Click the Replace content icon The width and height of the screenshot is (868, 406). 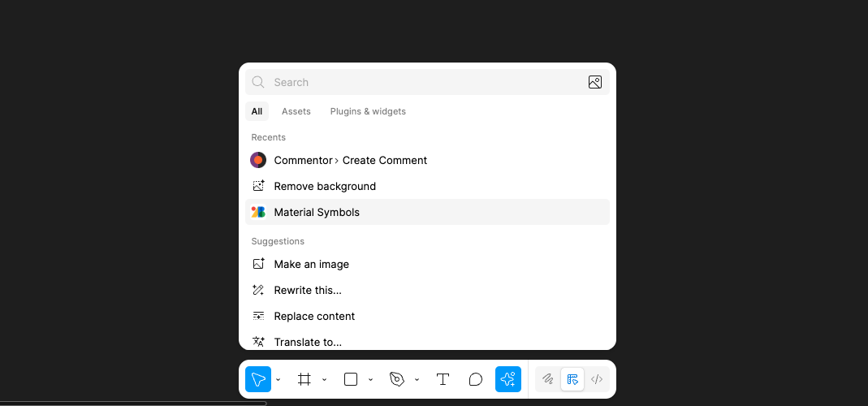pyautogui.click(x=258, y=316)
